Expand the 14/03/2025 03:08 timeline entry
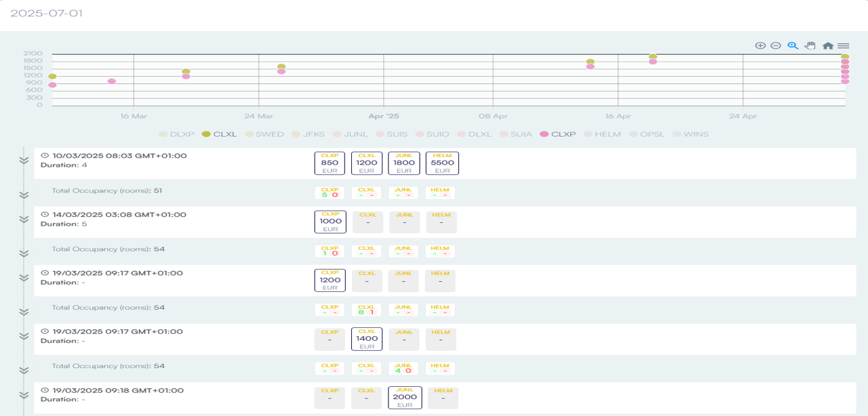Screen dimensions: 868x416 pos(24,220)
